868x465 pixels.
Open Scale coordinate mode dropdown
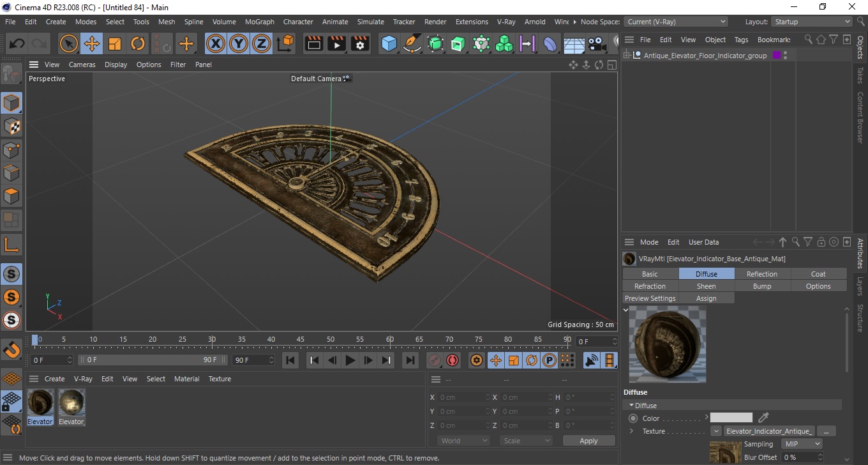click(526, 441)
